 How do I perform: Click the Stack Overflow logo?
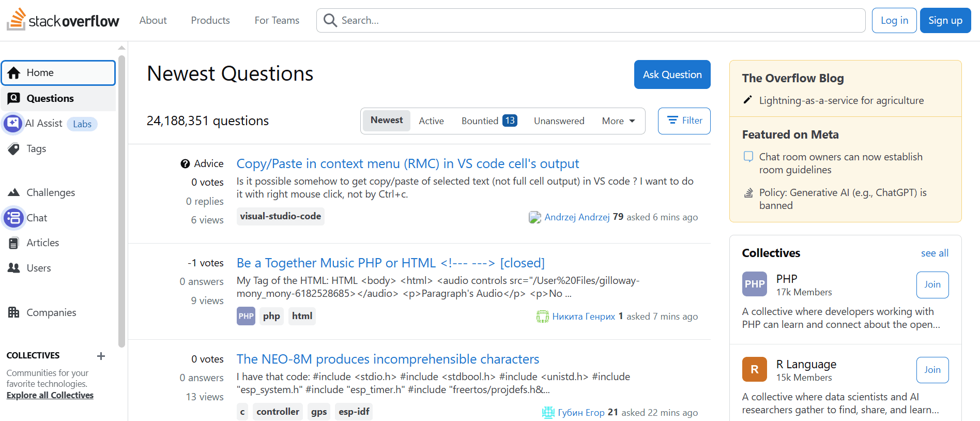[x=63, y=20]
